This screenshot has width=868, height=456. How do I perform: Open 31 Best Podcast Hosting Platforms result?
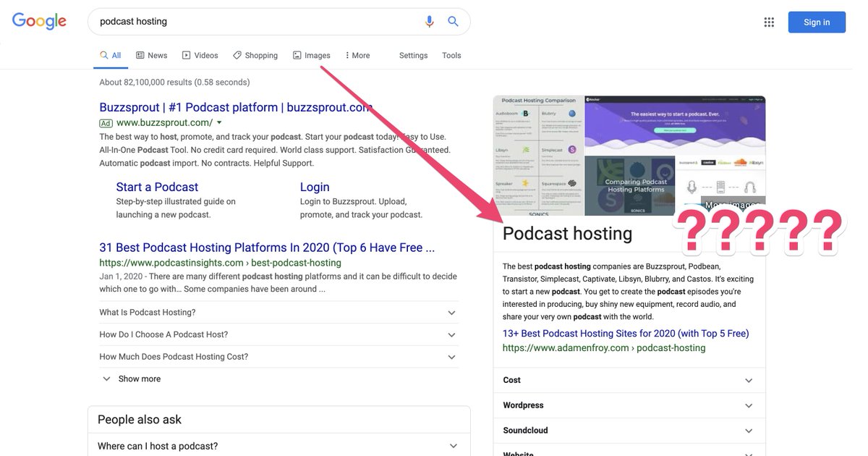(x=267, y=248)
